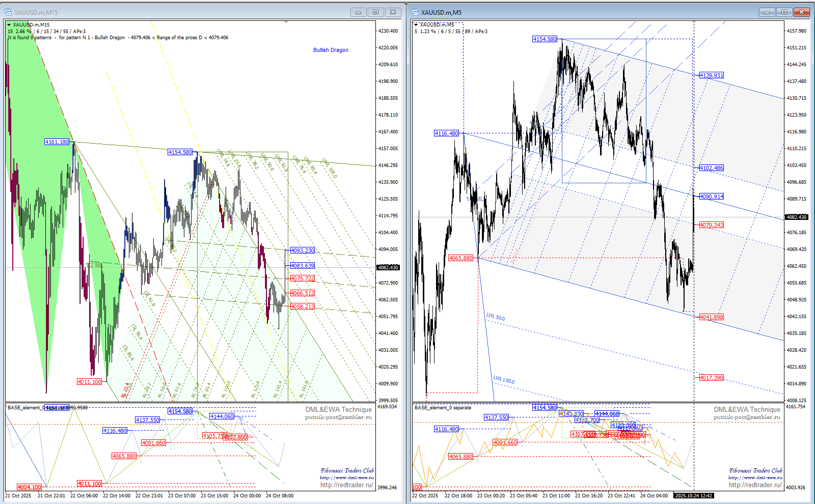Click the 2025.10.24 12:42 time marker
The image size is (815, 504).
tap(693, 495)
